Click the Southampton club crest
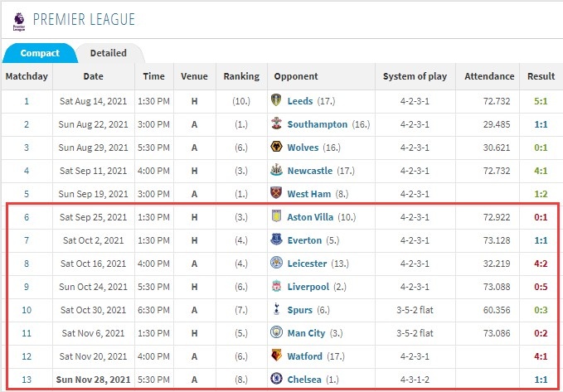The width and height of the screenshot is (563, 392). [x=276, y=123]
